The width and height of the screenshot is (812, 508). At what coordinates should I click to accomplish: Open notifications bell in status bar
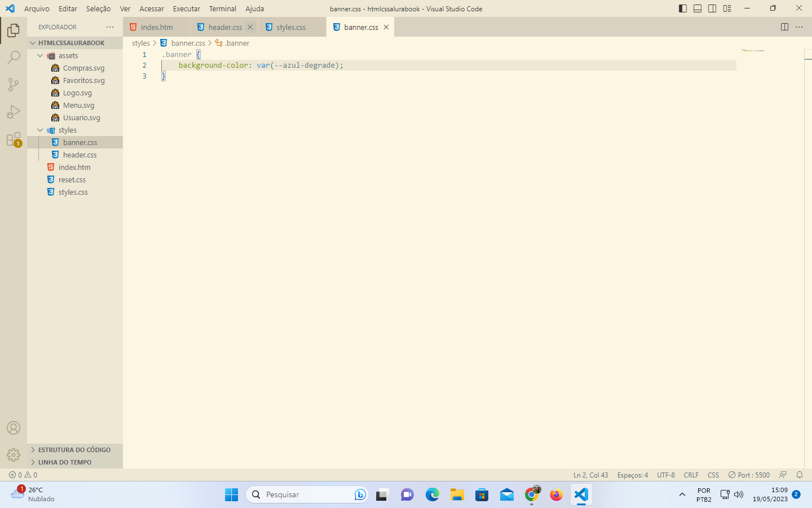click(800, 475)
